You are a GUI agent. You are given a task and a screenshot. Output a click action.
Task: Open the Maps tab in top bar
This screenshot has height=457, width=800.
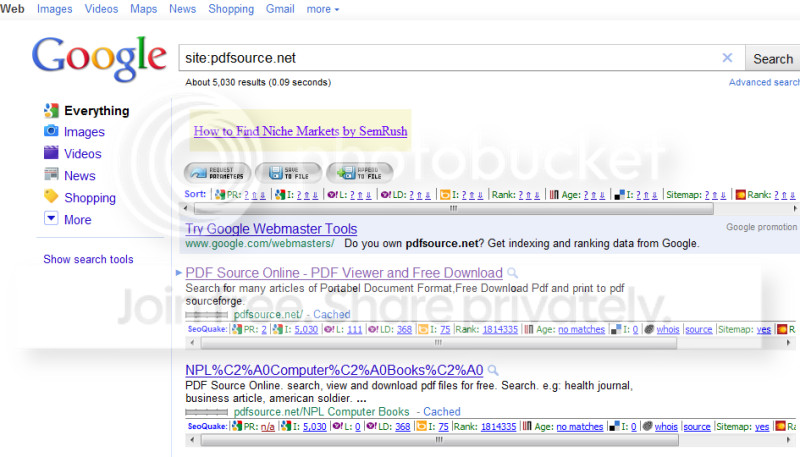click(x=143, y=9)
